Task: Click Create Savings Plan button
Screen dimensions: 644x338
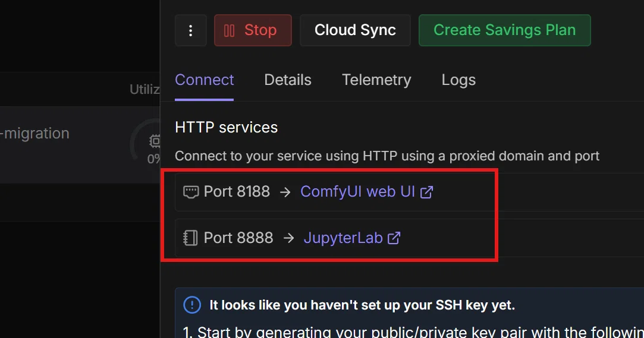Action: point(504,30)
